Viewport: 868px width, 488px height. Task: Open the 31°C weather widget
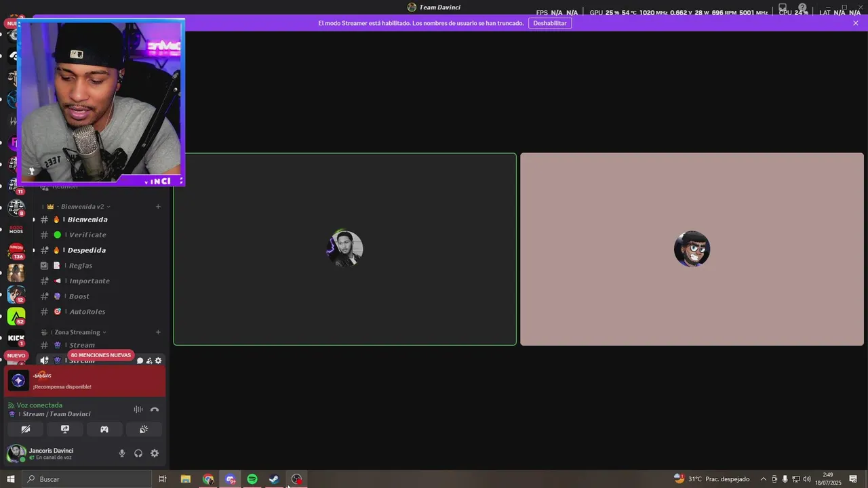point(712,479)
